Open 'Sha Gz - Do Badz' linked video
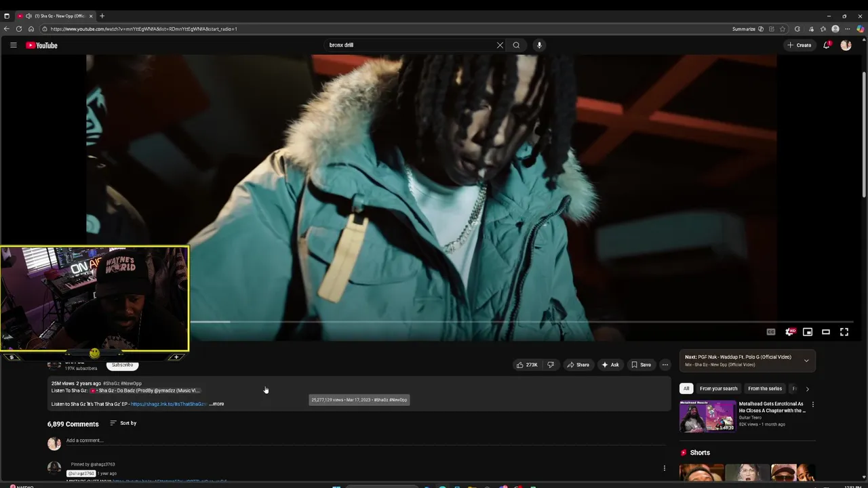The height and width of the screenshot is (488, 868). 145,390
